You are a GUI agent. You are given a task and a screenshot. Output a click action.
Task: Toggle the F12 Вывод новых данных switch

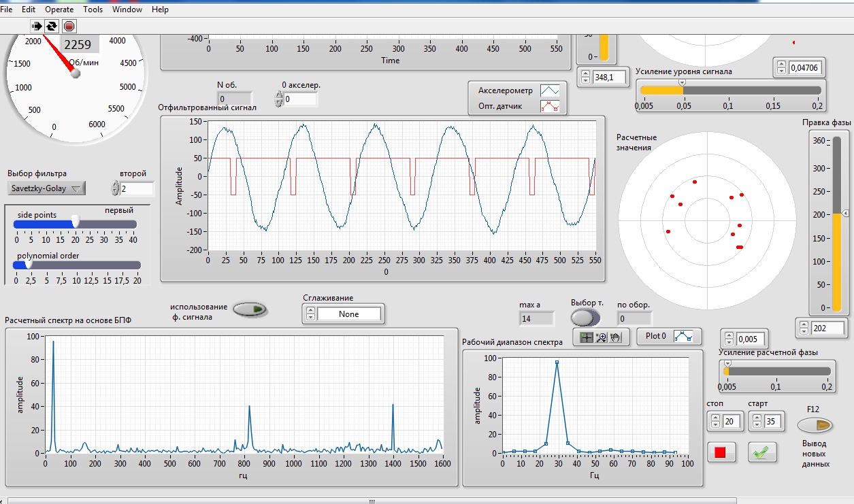click(815, 425)
